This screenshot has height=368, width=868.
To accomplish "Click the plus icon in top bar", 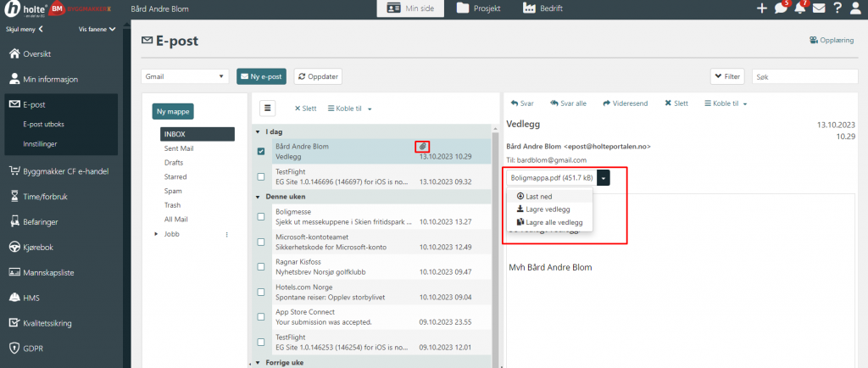I will pos(761,8).
